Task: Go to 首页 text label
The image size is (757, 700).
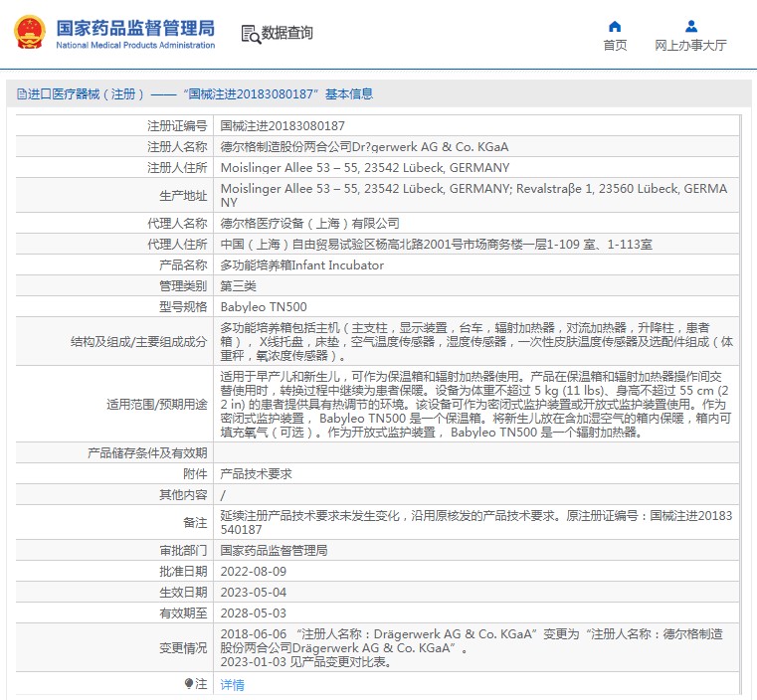Action: point(615,46)
